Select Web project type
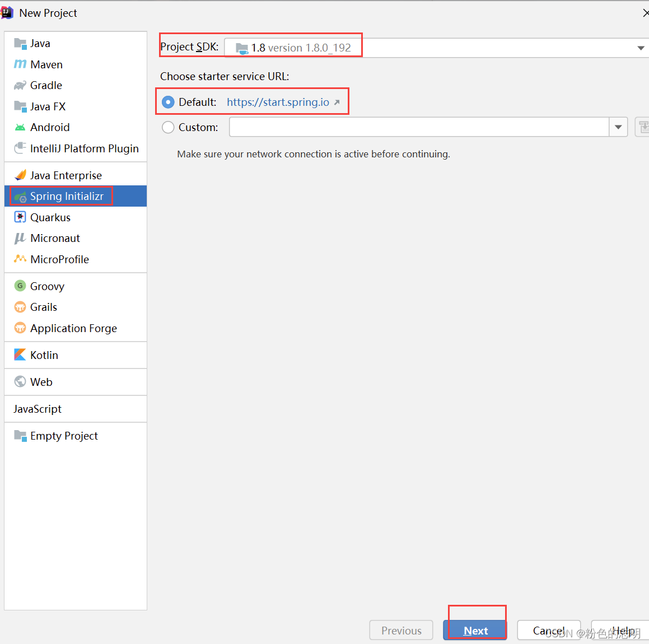Screen dimensions: 649x644 pos(76,381)
